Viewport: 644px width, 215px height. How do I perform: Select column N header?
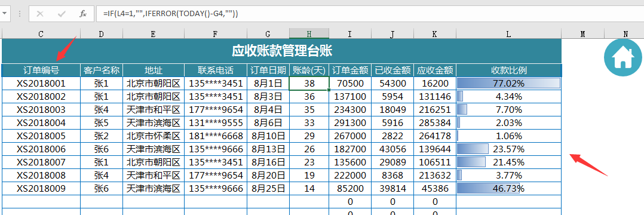[x=625, y=34]
